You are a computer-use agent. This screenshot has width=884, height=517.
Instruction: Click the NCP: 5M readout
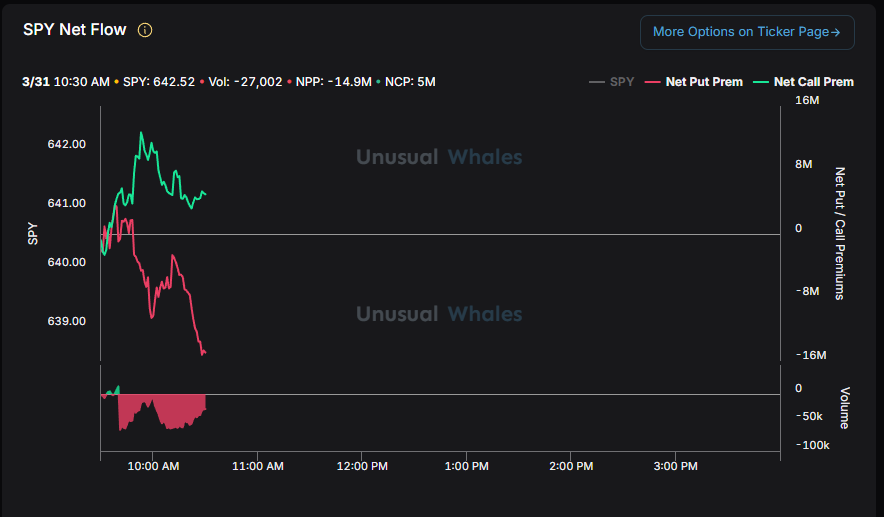(x=410, y=82)
